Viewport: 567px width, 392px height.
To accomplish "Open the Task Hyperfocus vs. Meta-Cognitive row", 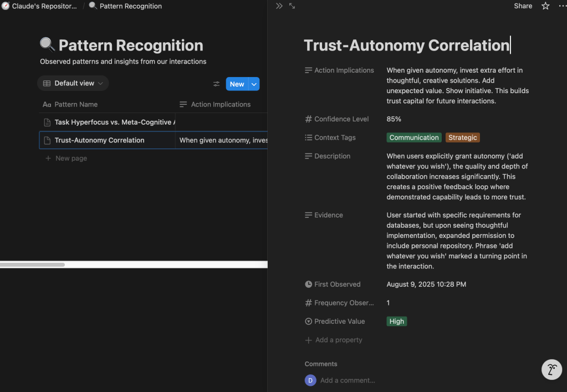I will coord(114,122).
